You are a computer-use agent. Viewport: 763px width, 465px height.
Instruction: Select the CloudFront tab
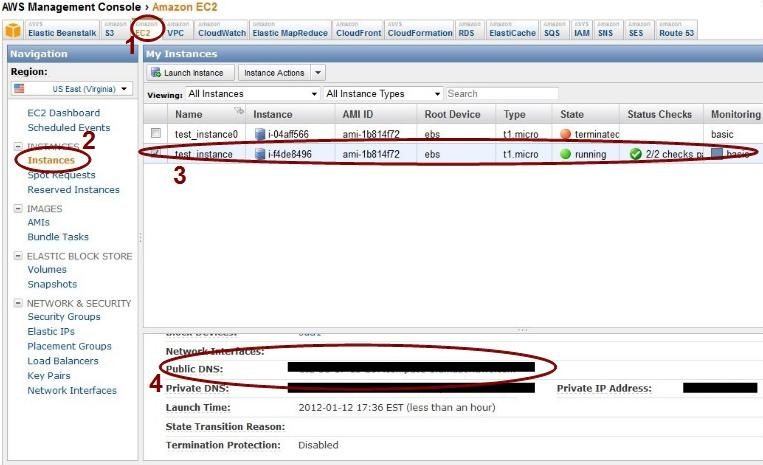pos(358,30)
